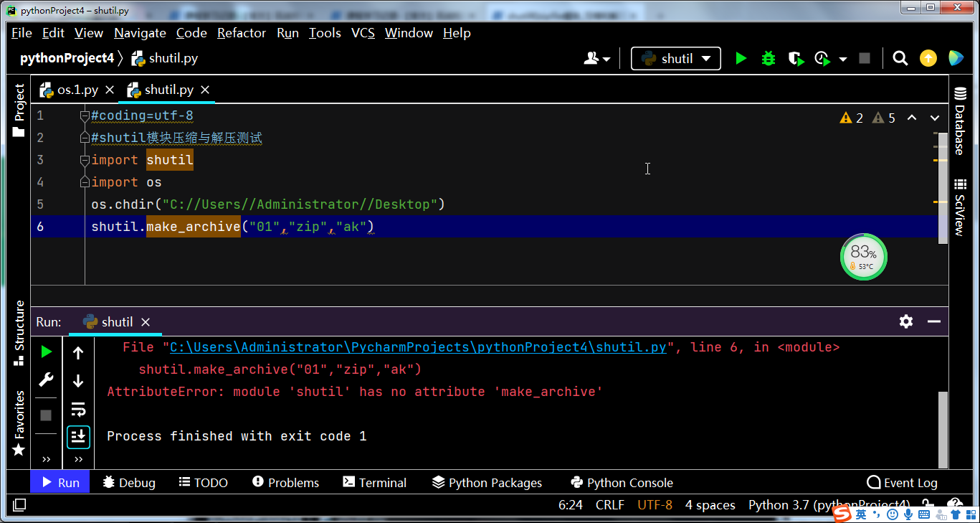Open the Refactor menu
980x523 pixels.
pos(242,33)
